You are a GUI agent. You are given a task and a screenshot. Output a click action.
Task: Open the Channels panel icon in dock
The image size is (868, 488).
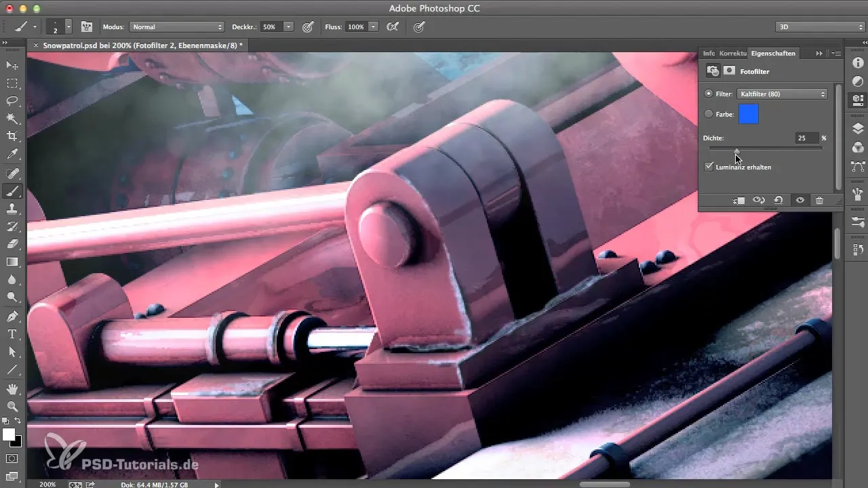tap(857, 147)
